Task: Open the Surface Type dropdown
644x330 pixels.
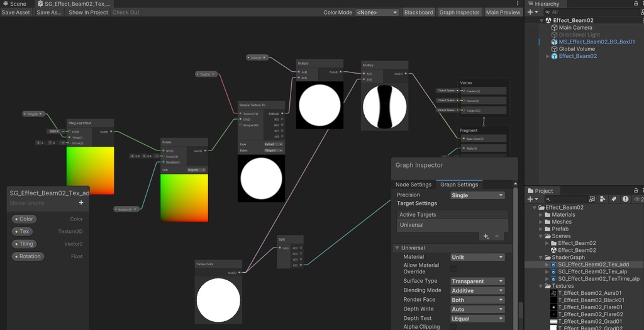Action: 477,282
